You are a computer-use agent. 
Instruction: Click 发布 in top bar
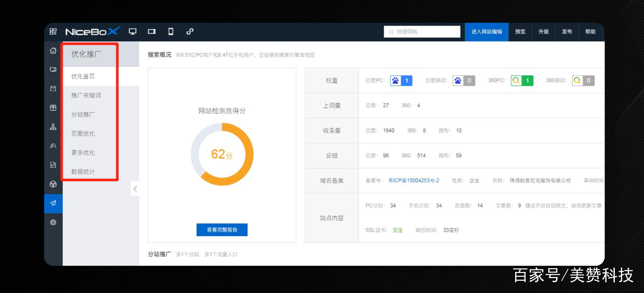[567, 31]
